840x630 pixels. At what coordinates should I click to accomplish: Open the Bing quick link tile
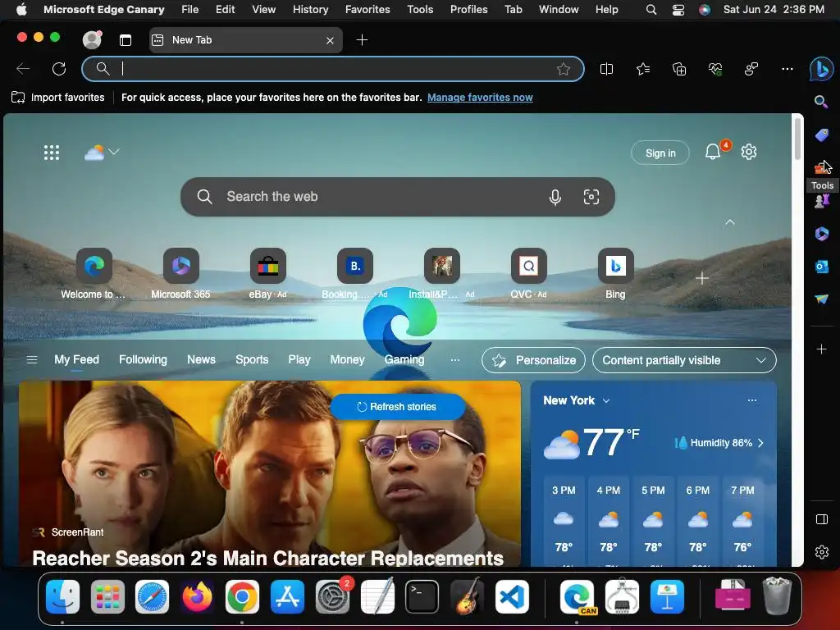point(615,274)
